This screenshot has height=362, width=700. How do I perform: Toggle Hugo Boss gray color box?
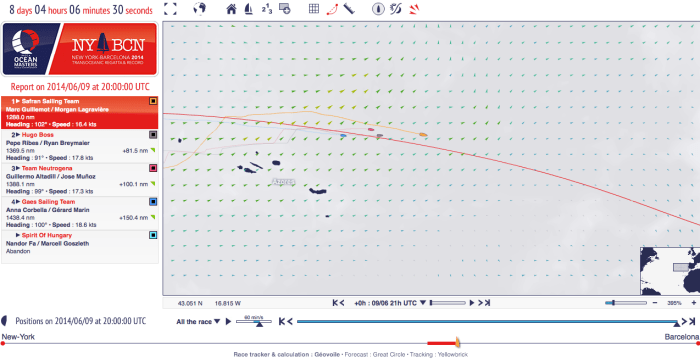pyautogui.click(x=153, y=134)
